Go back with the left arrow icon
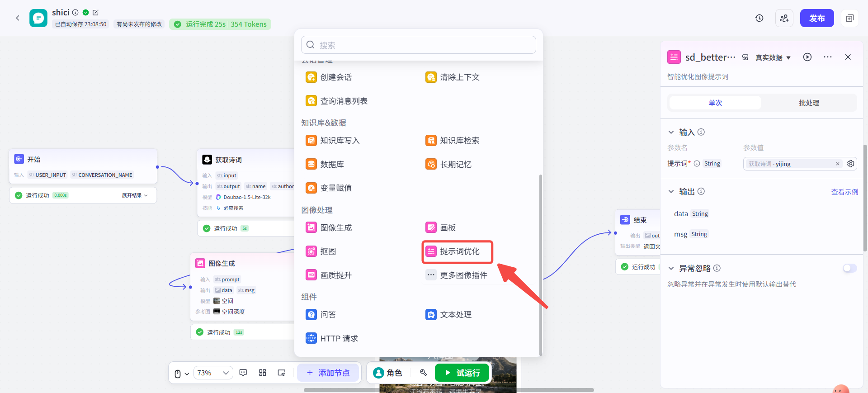The height and width of the screenshot is (393, 868). pyautogui.click(x=18, y=18)
